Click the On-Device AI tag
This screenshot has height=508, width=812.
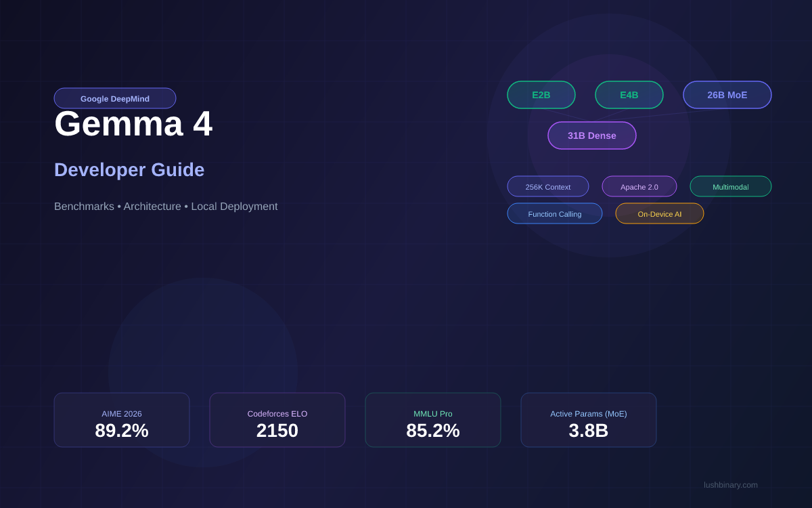[x=660, y=213]
